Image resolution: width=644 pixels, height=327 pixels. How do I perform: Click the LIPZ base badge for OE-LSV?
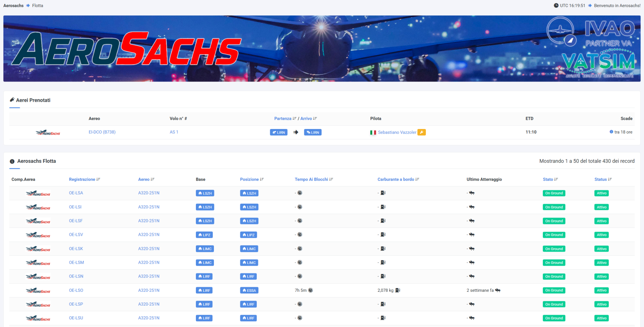coord(204,235)
